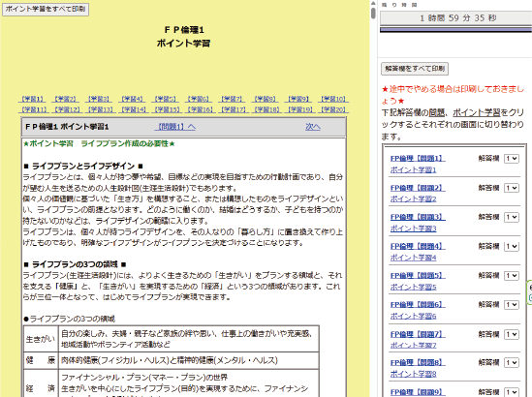The image size is (532, 397).
Task: Jump to 【学習8】 link
Action: (265, 99)
